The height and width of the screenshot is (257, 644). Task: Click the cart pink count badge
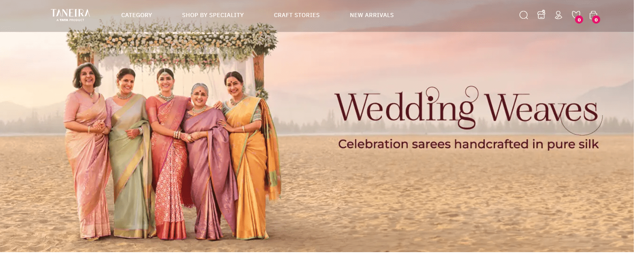pyautogui.click(x=596, y=19)
